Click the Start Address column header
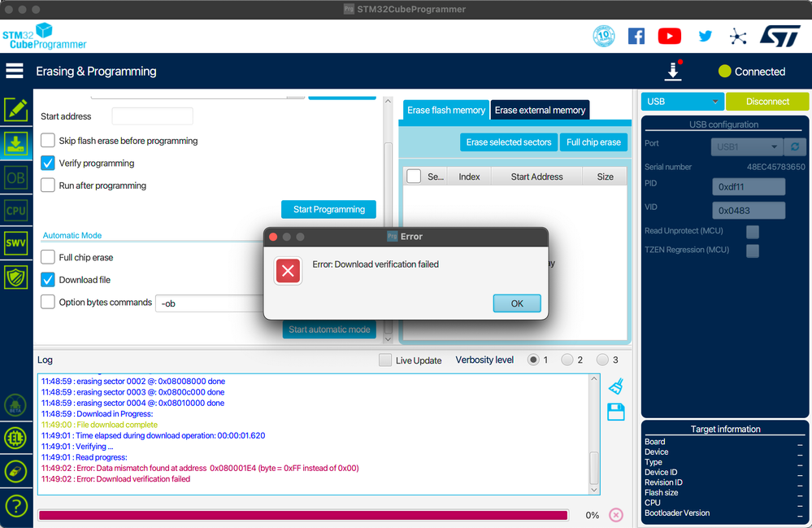This screenshot has height=528, width=812. 536,177
